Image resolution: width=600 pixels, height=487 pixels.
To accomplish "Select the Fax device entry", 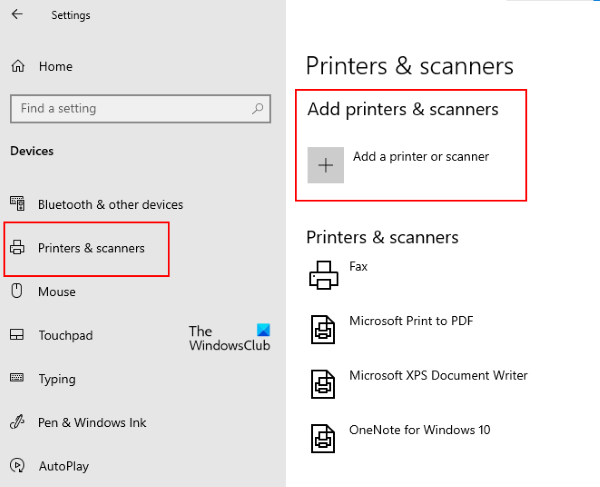I will (359, 267).
